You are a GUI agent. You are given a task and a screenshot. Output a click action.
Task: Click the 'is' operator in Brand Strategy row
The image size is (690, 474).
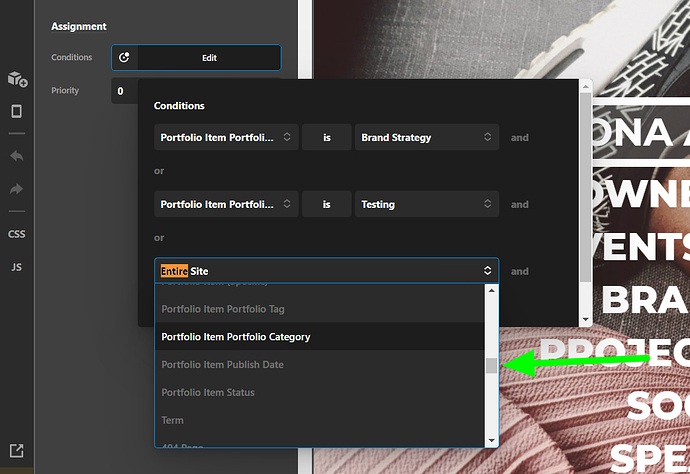[x=327, y=137]
